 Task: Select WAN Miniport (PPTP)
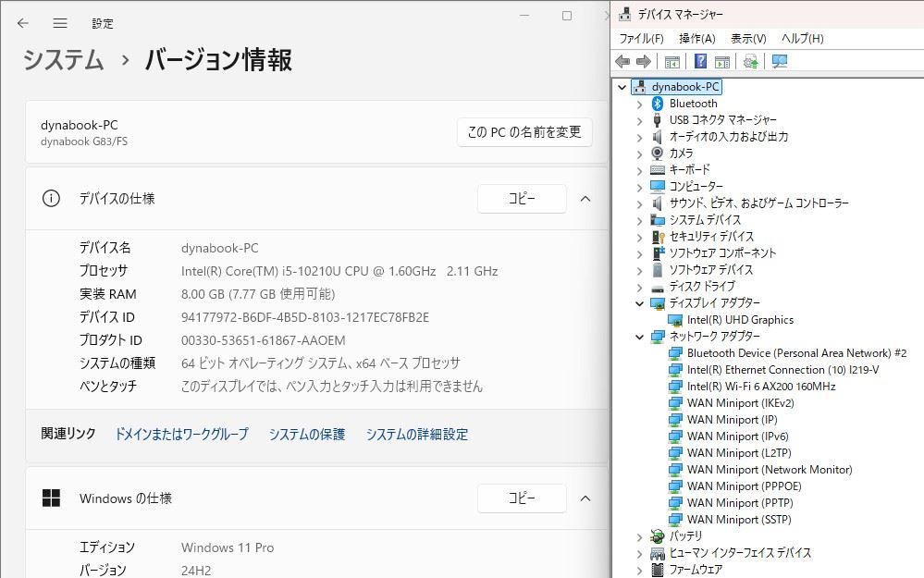click(740, 503)
